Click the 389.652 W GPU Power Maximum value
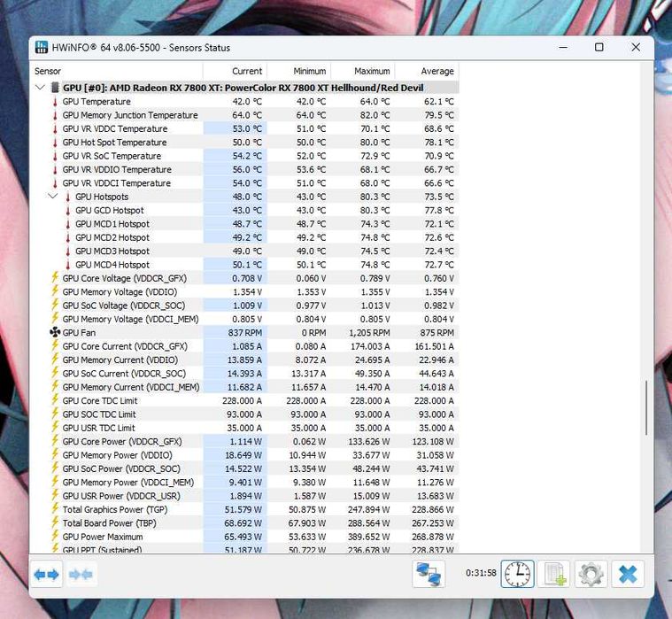Viewport: 672px width, 619px height. (369, 538)
